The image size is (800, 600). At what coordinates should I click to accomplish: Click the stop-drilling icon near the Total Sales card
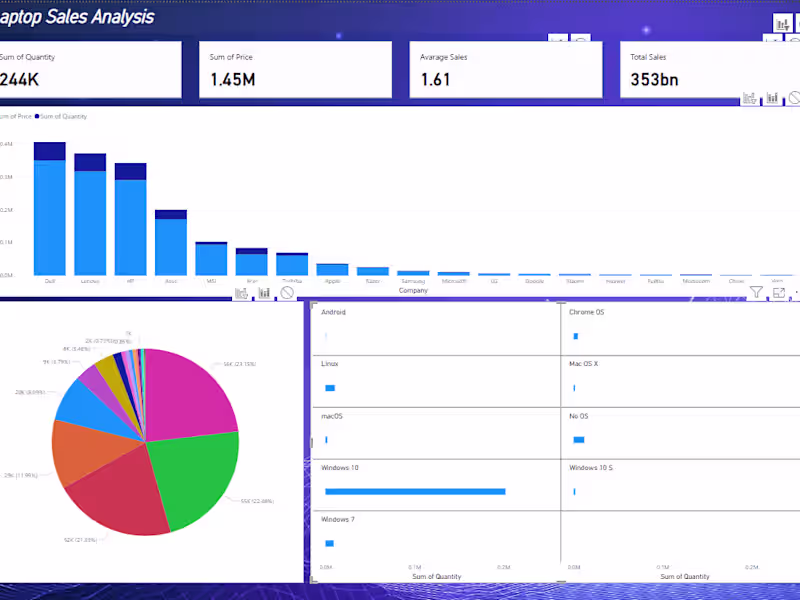[794, 98]
